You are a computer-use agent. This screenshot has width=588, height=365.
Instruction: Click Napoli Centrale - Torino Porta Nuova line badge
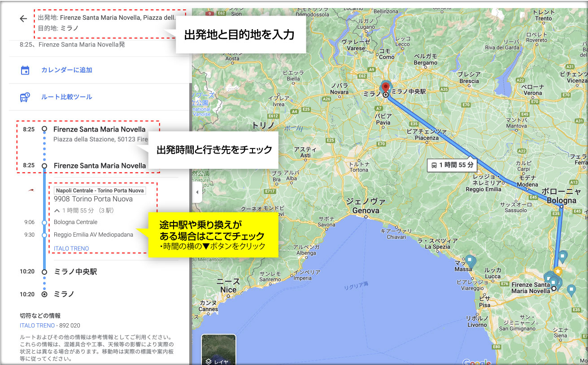click(x=100, y=190)
